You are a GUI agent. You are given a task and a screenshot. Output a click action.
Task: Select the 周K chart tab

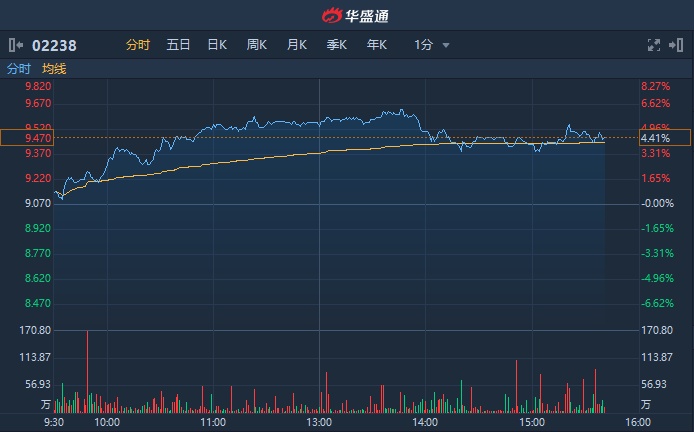[x=257, y=45]
